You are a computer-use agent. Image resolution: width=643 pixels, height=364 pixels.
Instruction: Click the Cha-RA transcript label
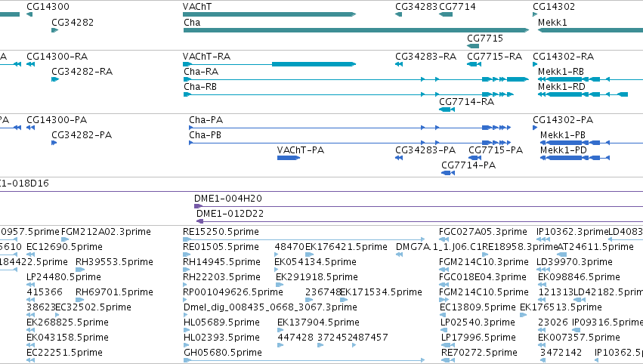coord(201,72)
